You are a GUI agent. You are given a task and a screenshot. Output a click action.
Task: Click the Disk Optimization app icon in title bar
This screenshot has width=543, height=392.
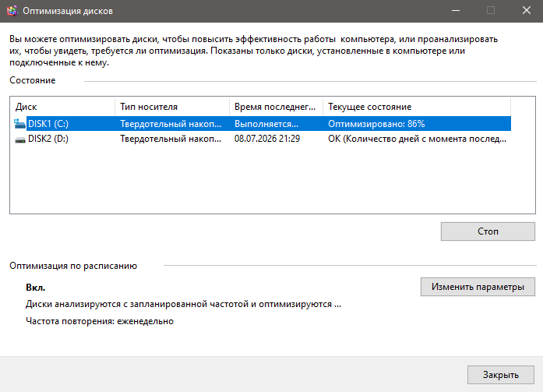point(12,11)
